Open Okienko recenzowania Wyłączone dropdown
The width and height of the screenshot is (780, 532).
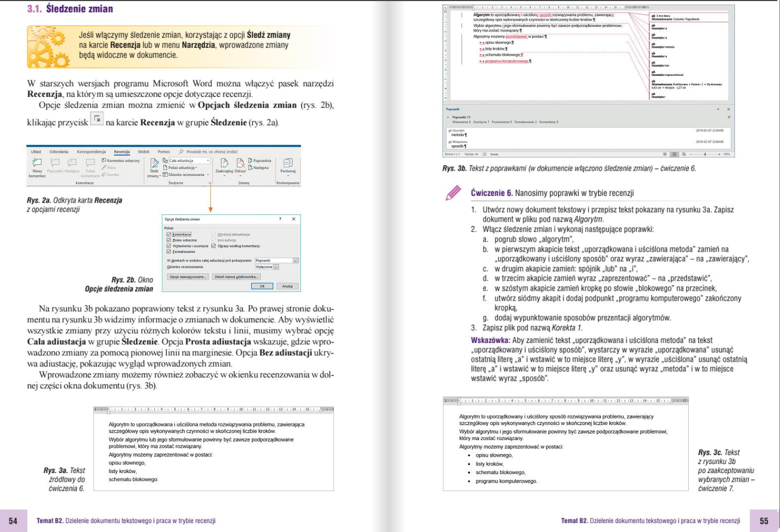267,267
